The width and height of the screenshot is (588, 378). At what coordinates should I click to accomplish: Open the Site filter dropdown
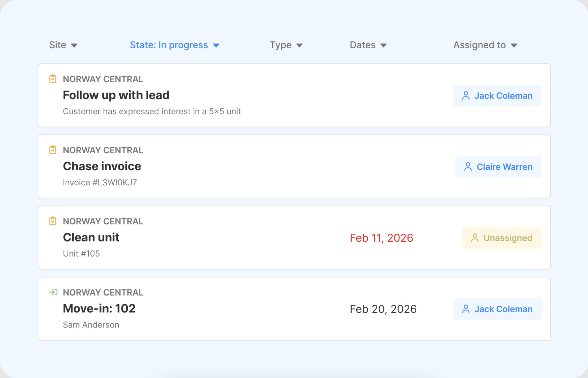(63, 45)
